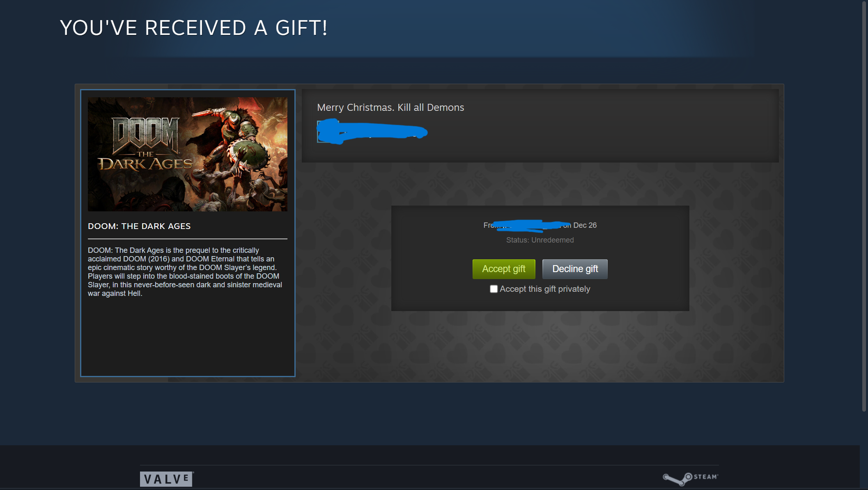Click the 'YOU'VE RECEIVED A GIFT!' heading
The width and height of the screenshot is (868, 490).
pos(194,28)
